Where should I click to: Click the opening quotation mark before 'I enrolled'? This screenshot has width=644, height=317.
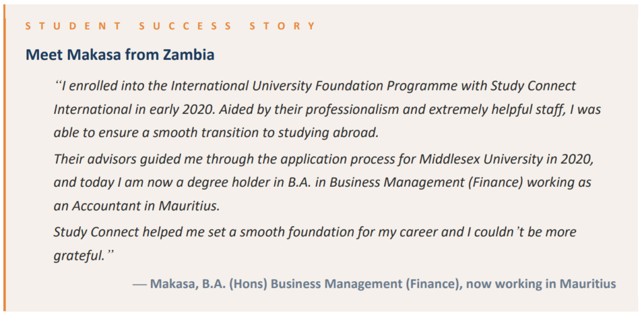[58, 82]
